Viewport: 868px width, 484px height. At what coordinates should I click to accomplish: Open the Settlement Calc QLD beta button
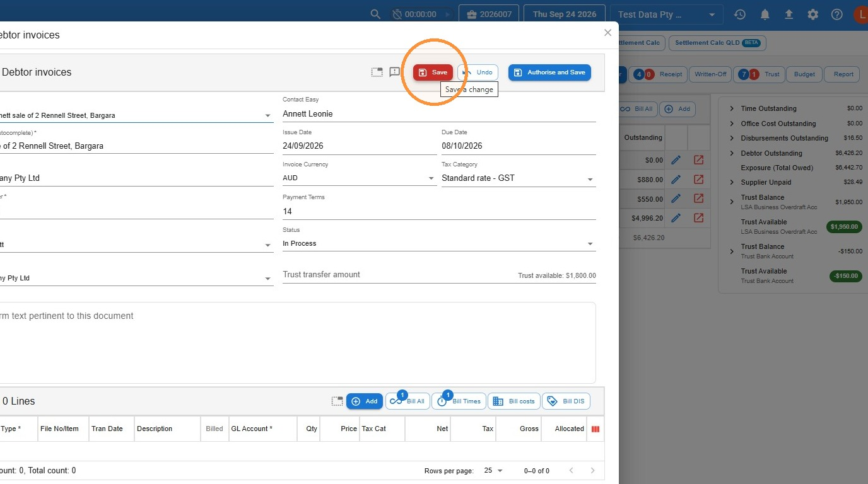pyautogui.click(x=717, y=43)
